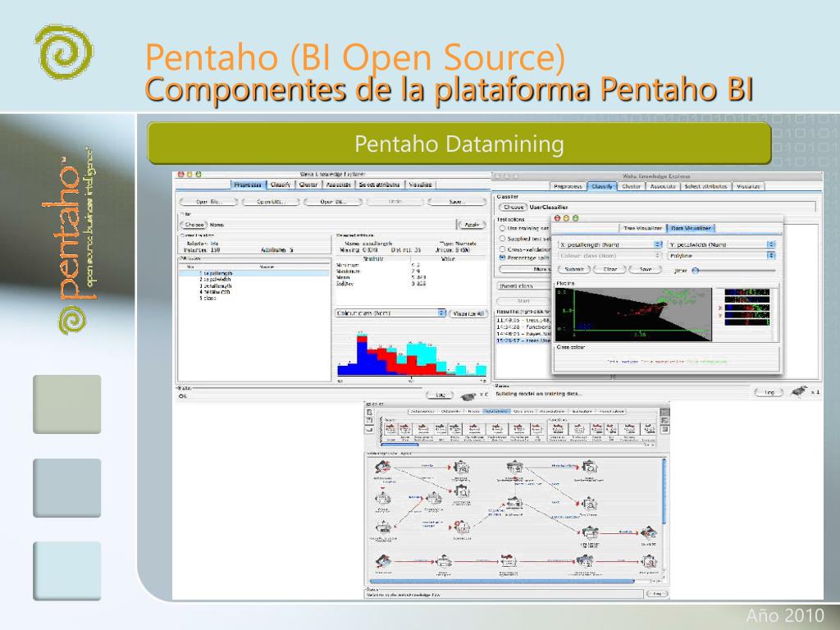Select top-right viewer node in flow layout
840x630 pixels.
[589, 466]
